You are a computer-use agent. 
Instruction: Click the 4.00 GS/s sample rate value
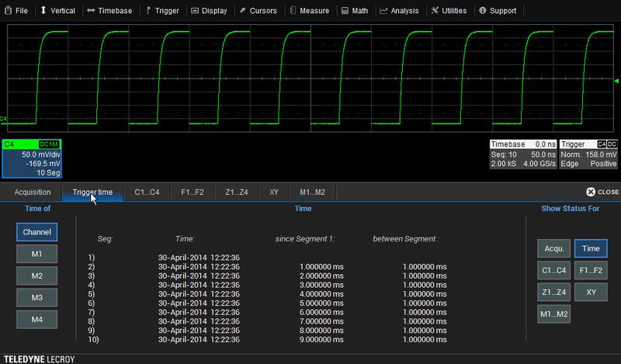(x=539, y=164)
